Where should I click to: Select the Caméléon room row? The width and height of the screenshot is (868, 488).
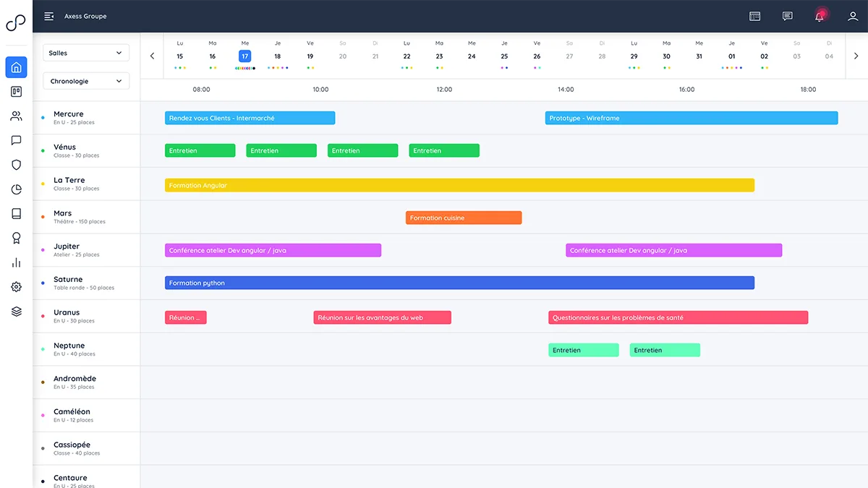(87, 415)
